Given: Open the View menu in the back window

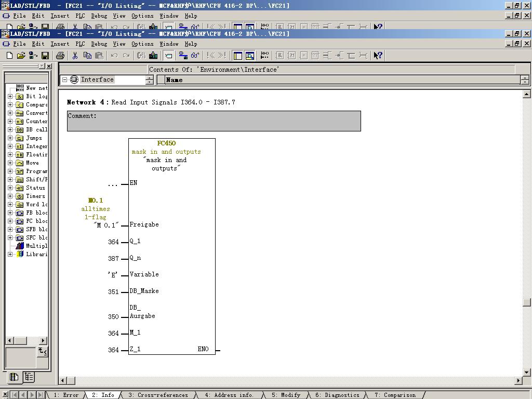Looking at the screenshot, I should pyautogui.click(x=119, y=16).
